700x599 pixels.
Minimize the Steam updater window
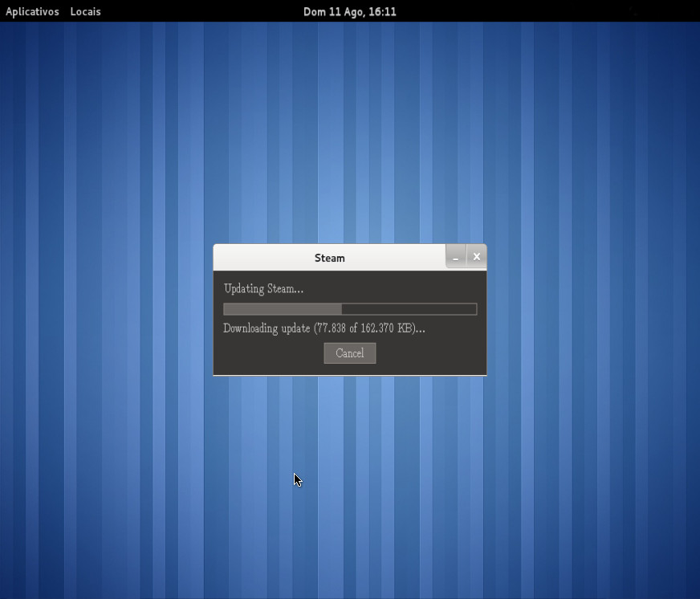(456, 257)
